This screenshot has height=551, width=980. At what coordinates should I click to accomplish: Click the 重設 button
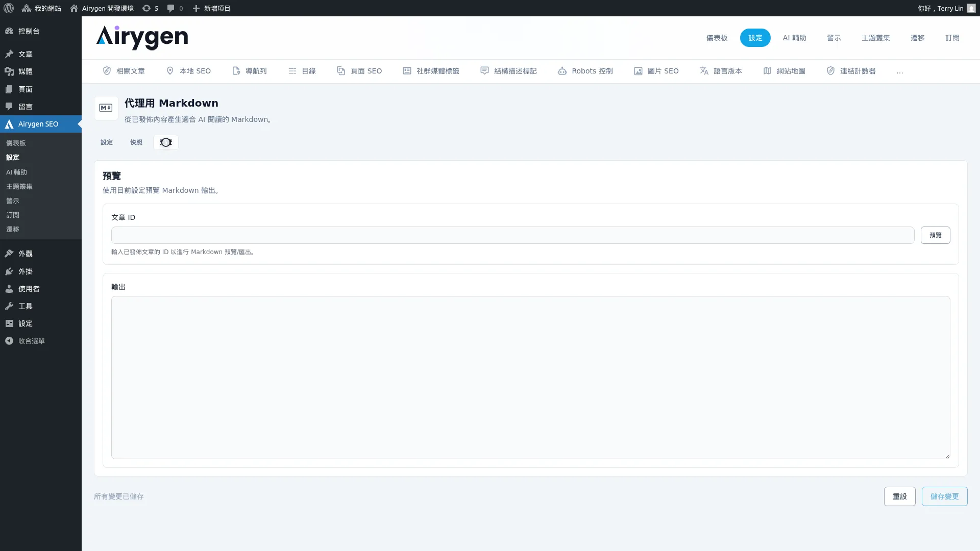pyautogui.click(x=899, y=496)
